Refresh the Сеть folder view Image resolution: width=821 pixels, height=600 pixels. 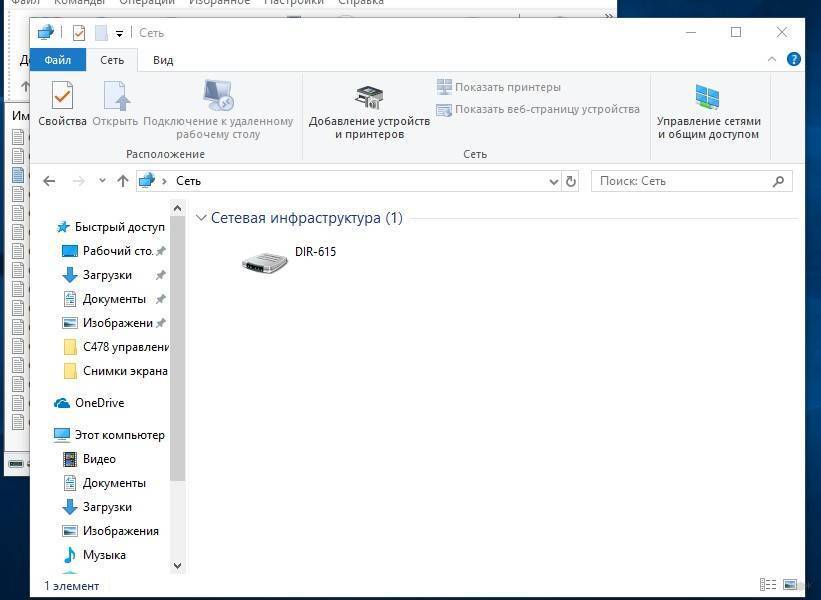point(571,182)
